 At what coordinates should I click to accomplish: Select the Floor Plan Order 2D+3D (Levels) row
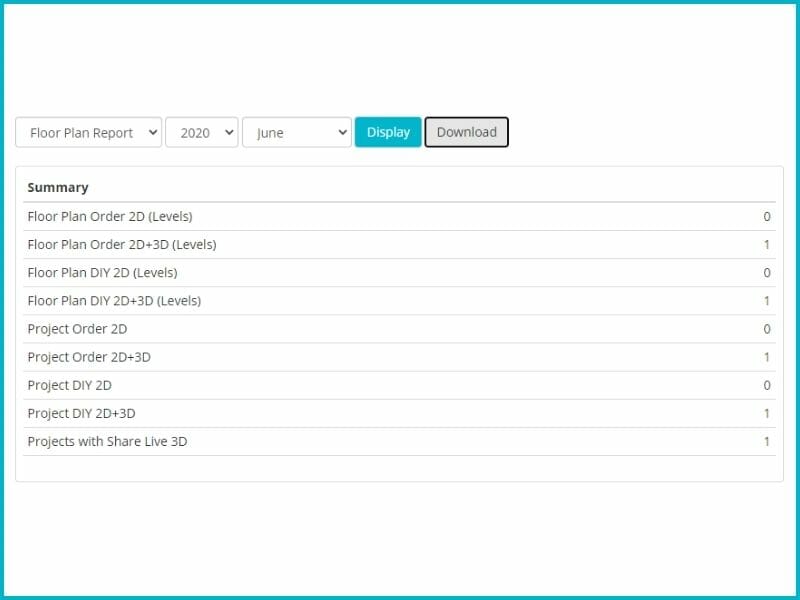122,244
